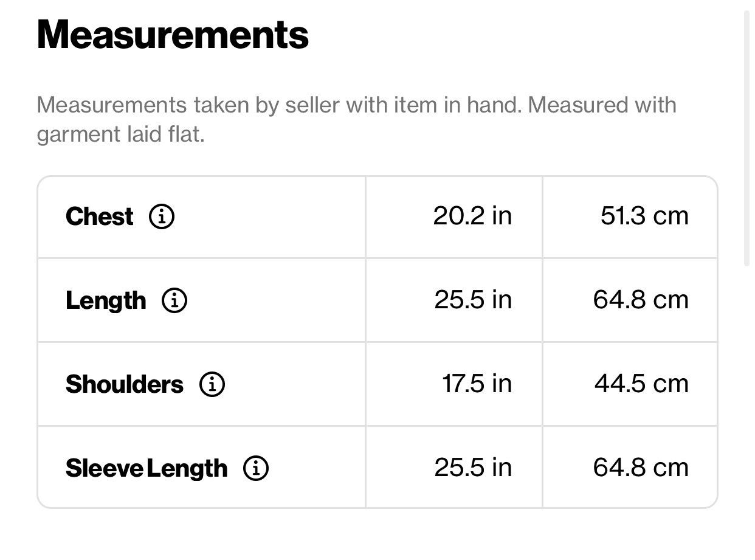The width and height of the screenshot is (755, 560).
Task: Click the word 'garment laid flat'
Action: pos(120,134)
